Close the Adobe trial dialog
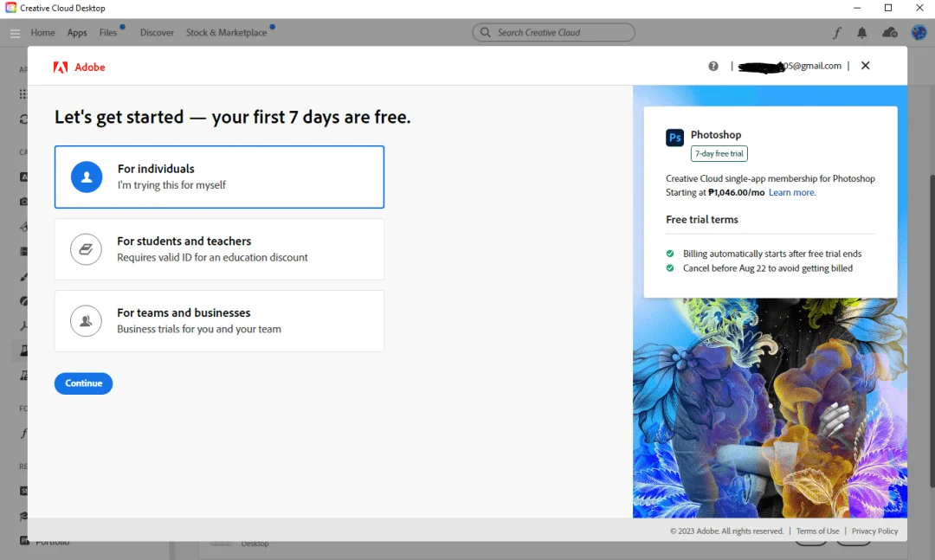Viewport: 935px width, 560px height. 865,66
